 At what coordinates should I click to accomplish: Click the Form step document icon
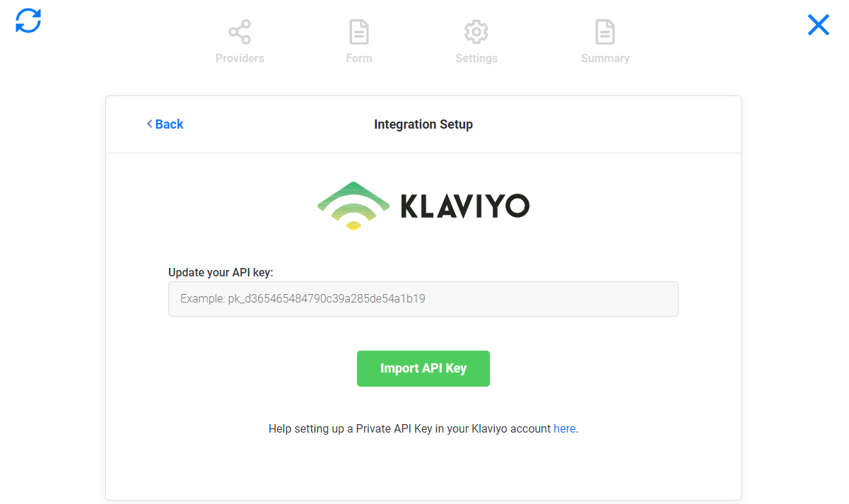point(358,31)
